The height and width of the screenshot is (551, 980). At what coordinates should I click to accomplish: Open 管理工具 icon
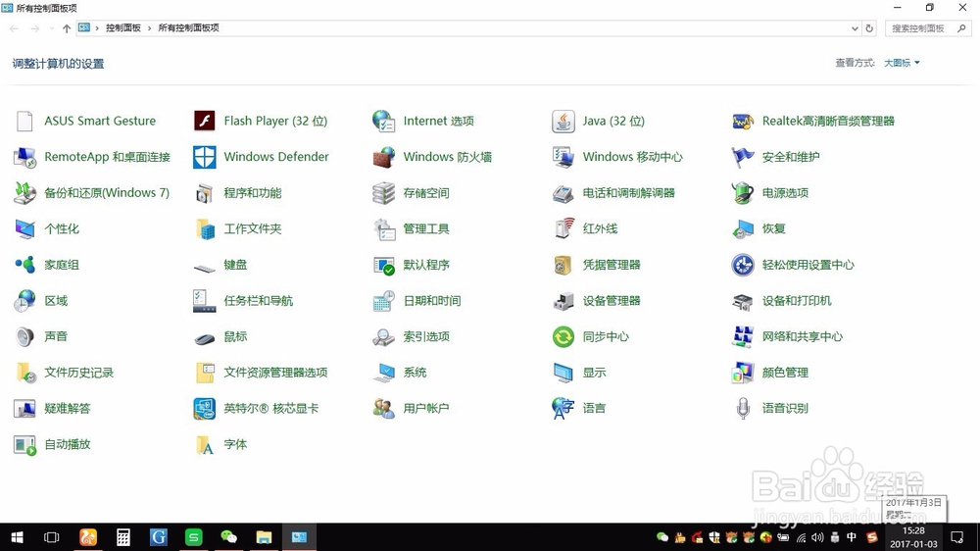pyautogui.click(x=383, y=228)
